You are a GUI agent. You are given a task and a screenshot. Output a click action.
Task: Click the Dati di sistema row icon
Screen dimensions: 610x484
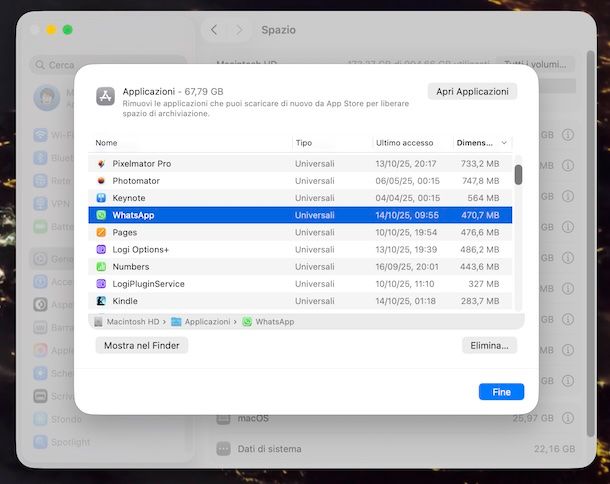click(223, 449)
